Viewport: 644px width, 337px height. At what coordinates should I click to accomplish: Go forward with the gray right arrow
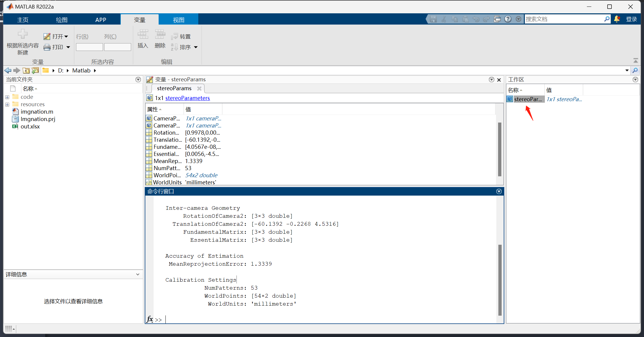(17, 70)
